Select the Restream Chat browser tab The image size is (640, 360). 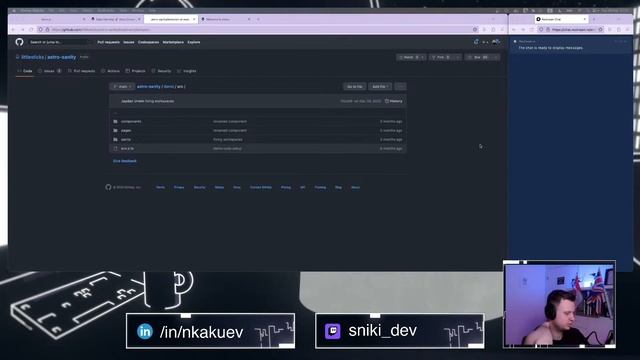[562, 19]
